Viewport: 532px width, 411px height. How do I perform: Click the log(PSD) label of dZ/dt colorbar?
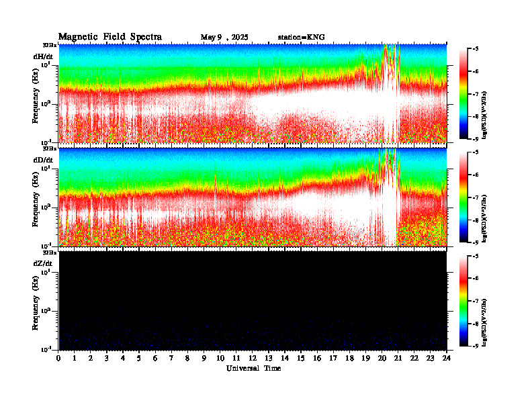(485, 322)
